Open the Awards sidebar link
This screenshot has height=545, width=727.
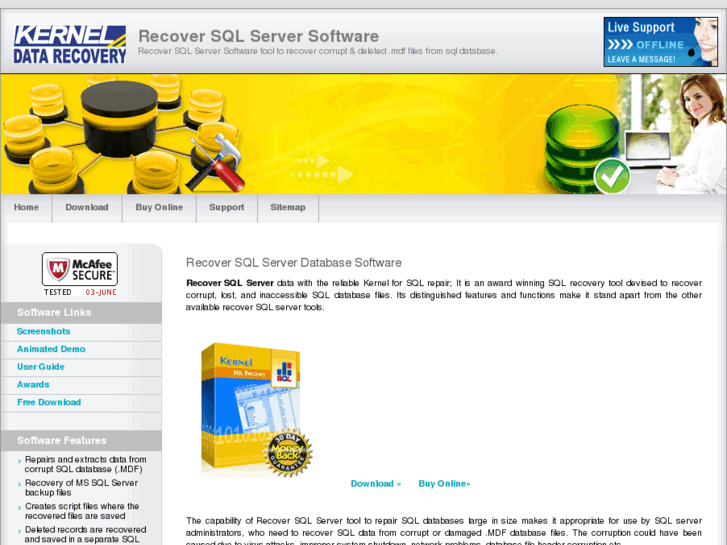click(x=33, y=384)
